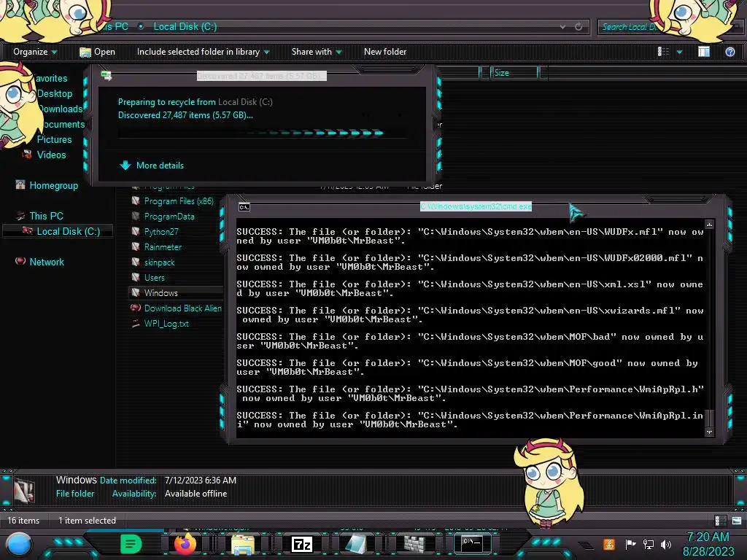
Task: Click the Network icon in sidebar
Action: point(20,261)
